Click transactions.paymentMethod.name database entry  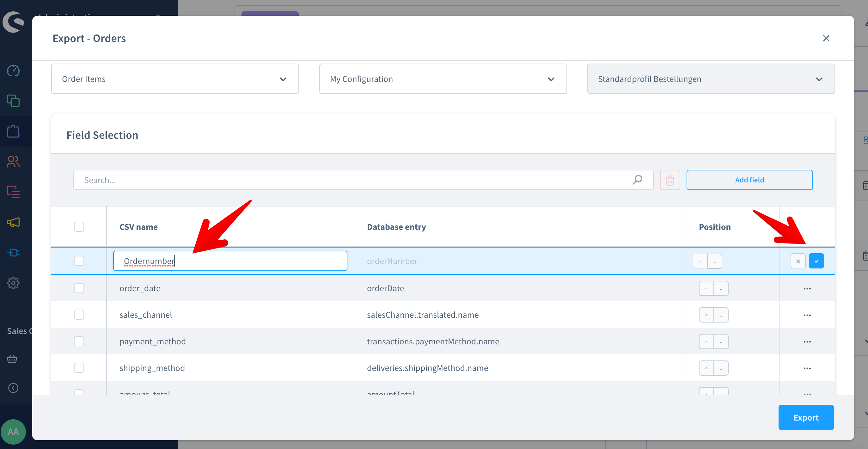click(433, 341)
